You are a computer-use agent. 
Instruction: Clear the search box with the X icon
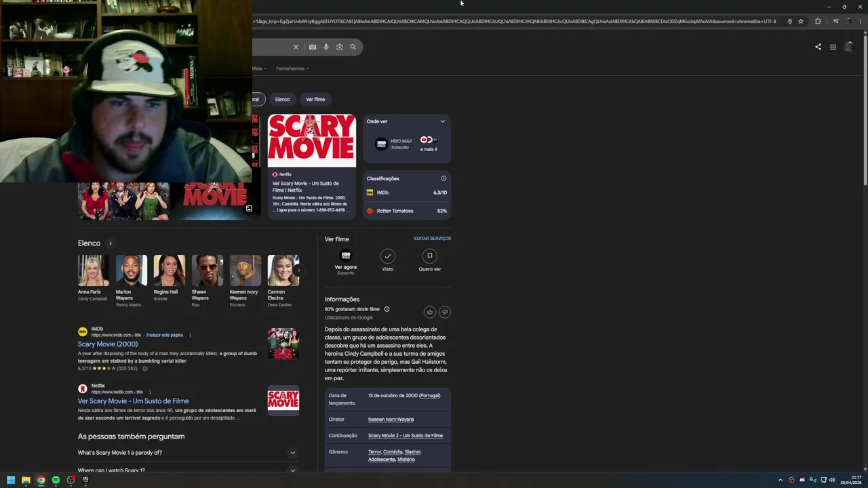click(296, 47)
